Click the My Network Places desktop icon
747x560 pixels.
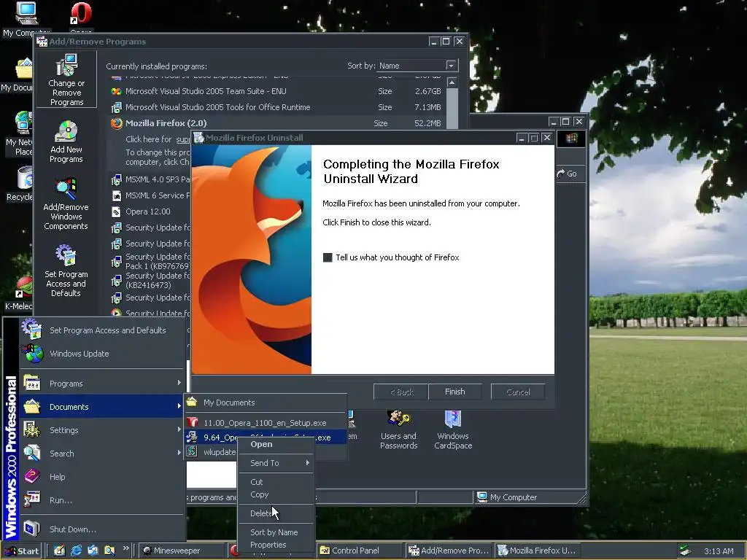coord(24,122)
